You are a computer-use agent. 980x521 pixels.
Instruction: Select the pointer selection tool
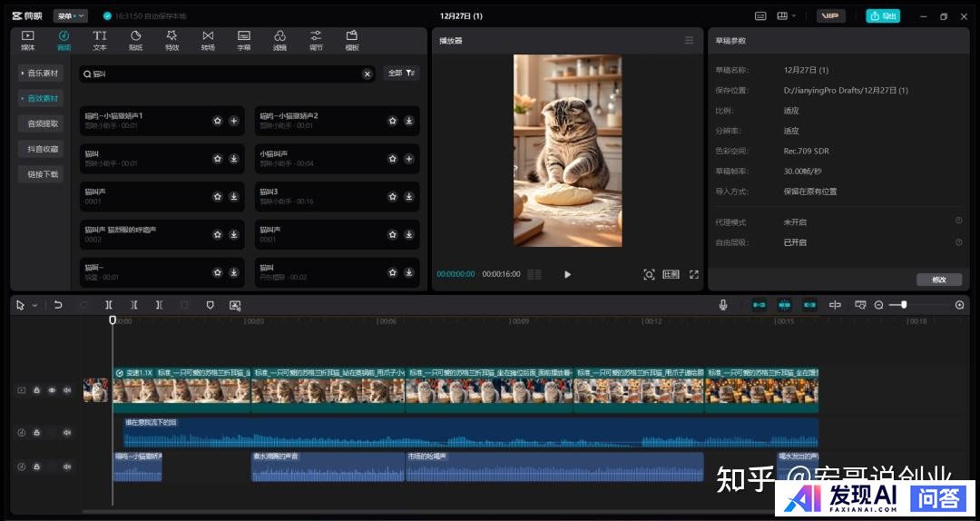click(20, 305)
